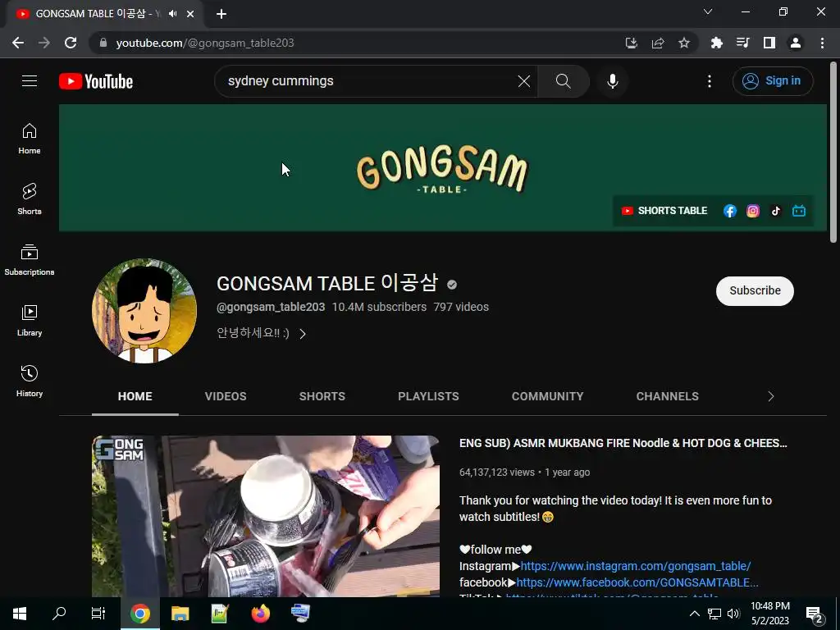Start voice search with the microphone icon
This screenshot has height=630, width=840.
point(612,81)
